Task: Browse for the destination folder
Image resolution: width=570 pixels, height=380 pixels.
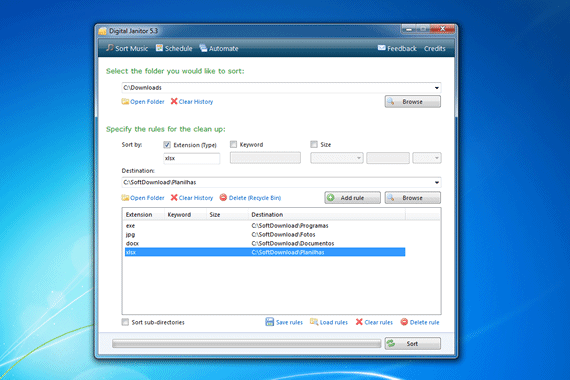Action: [x=413, y=198]
